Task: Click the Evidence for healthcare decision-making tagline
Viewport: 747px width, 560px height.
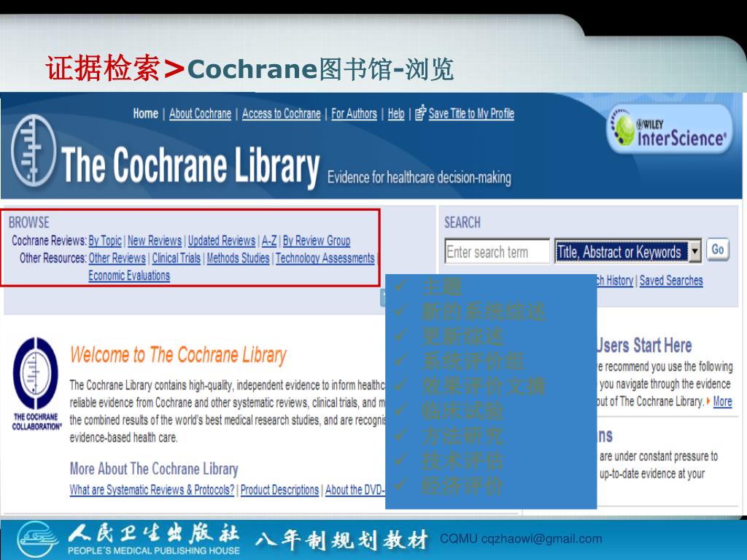Action: coord(419,178)
